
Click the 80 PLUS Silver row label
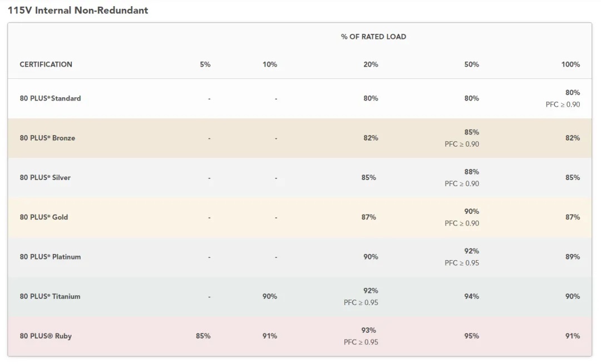pos(45,178)
